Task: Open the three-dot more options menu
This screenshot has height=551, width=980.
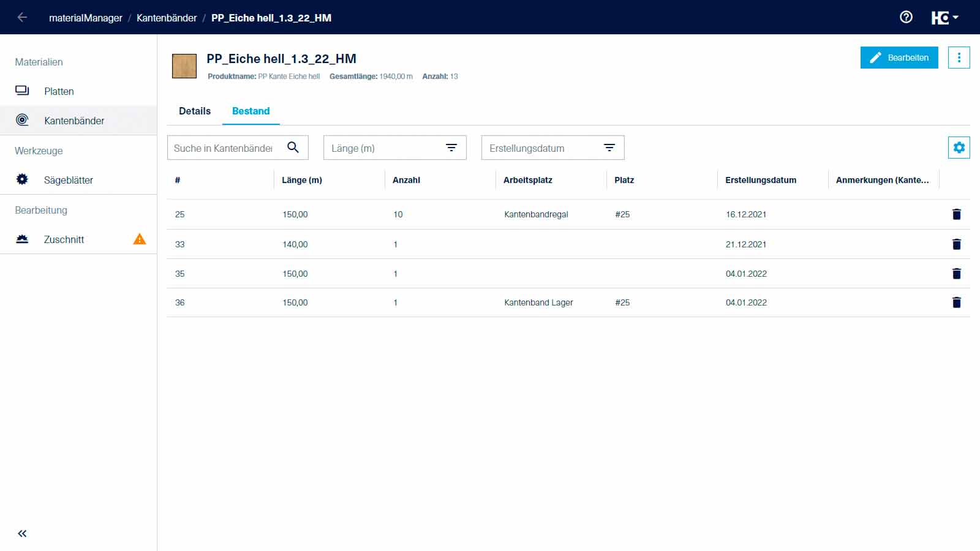Action: pos(959,58)
